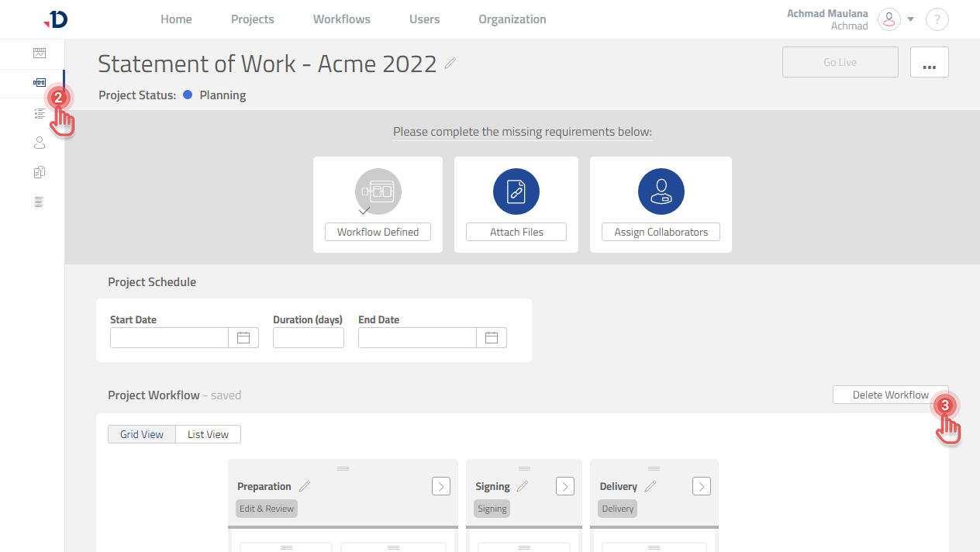The image size is (980, 552).
Task: Click the Assign Collaborators person icon
Action: click(661, 191)
